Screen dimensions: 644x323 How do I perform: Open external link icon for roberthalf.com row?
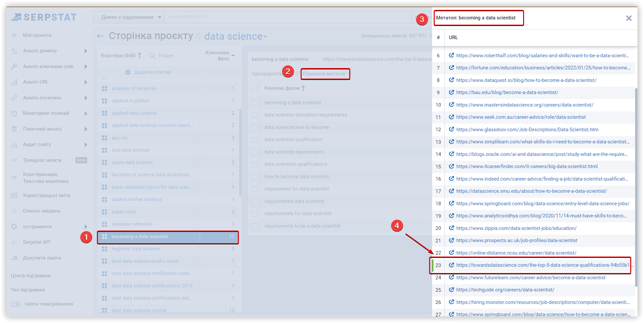(451, 55)
